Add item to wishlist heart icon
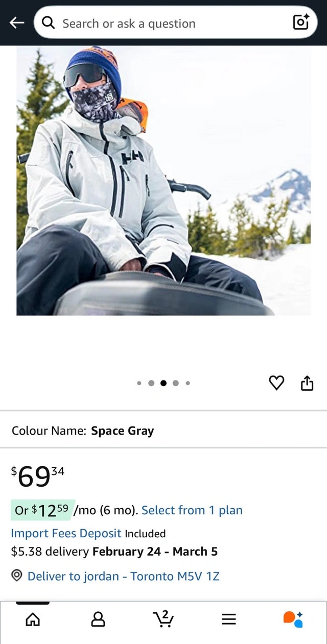This screenshot has width=327, height=644. (x=276, y=383)
